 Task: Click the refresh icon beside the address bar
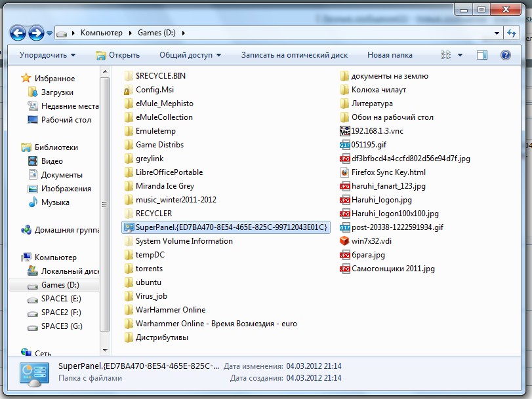(x=512, y=33)
